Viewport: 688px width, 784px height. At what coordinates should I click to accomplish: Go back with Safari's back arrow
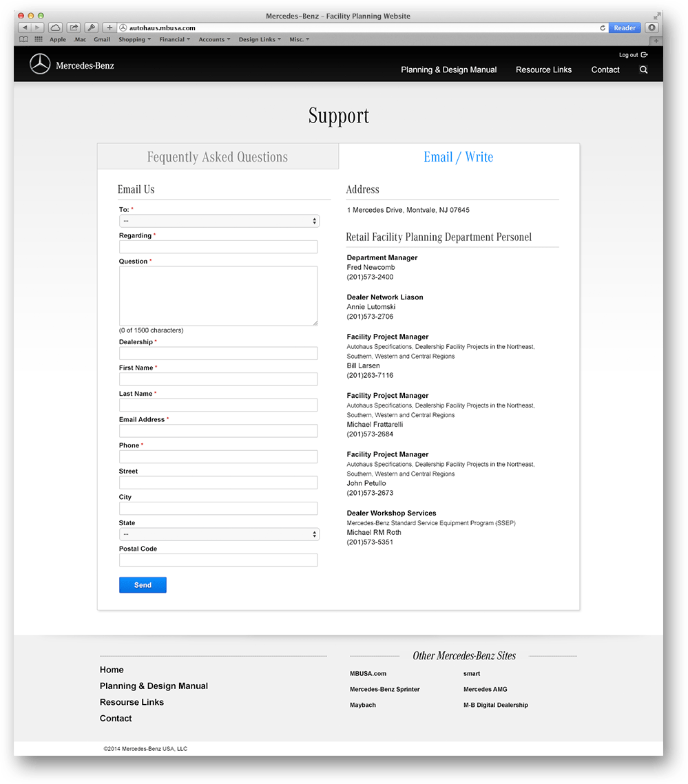coord(25,28)
